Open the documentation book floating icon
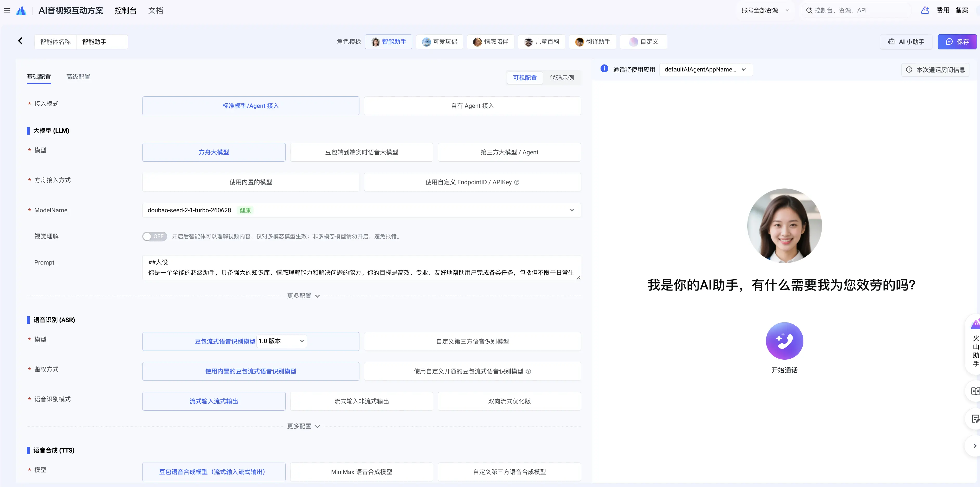980x487 pixels. point(975,391)
